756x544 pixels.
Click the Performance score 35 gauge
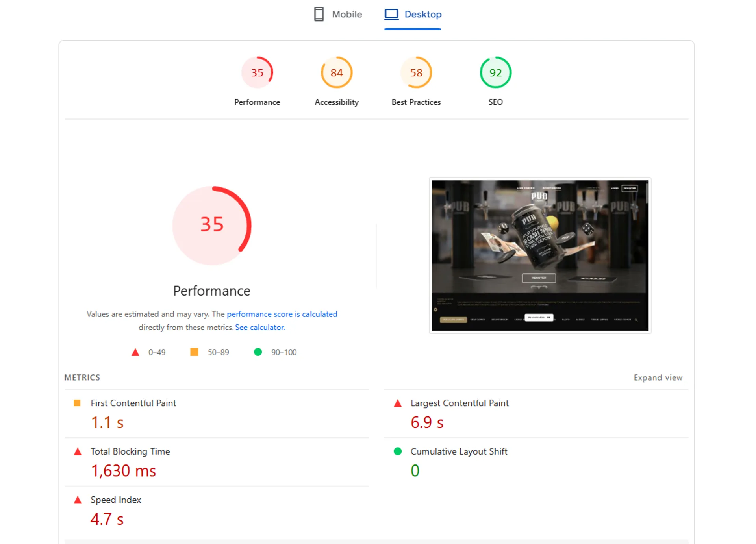[257, 73]
